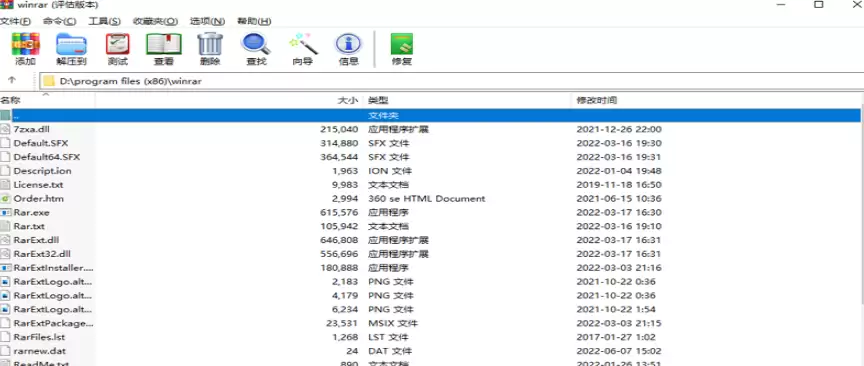
Task: Click the ION 文件 type cell
Action: tap(390, 171)
